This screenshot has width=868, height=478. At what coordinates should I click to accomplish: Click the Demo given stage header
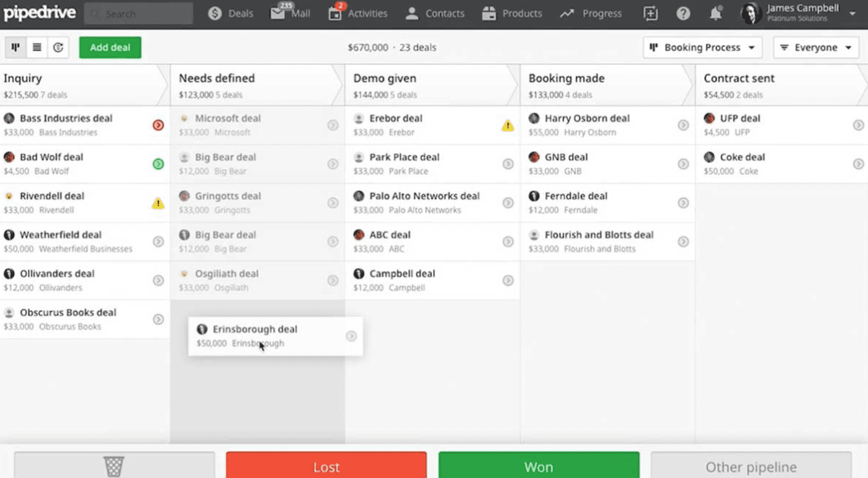point(432,85)
